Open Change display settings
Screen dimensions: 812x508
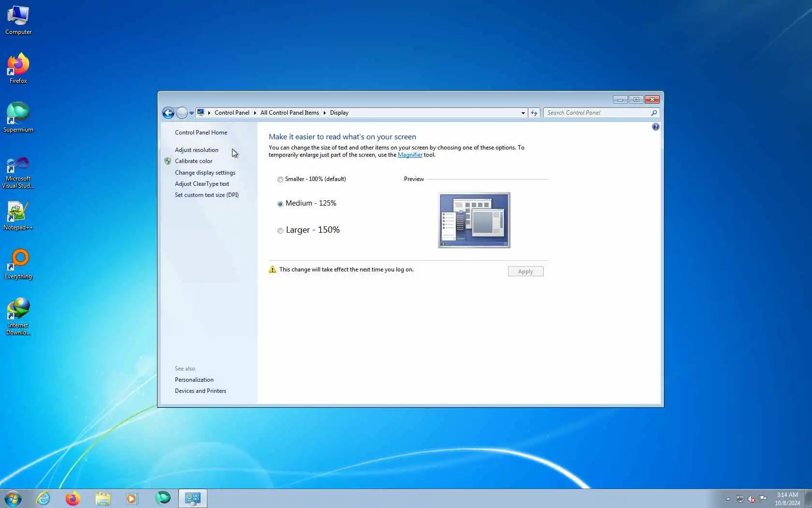[x=205, y=173]
